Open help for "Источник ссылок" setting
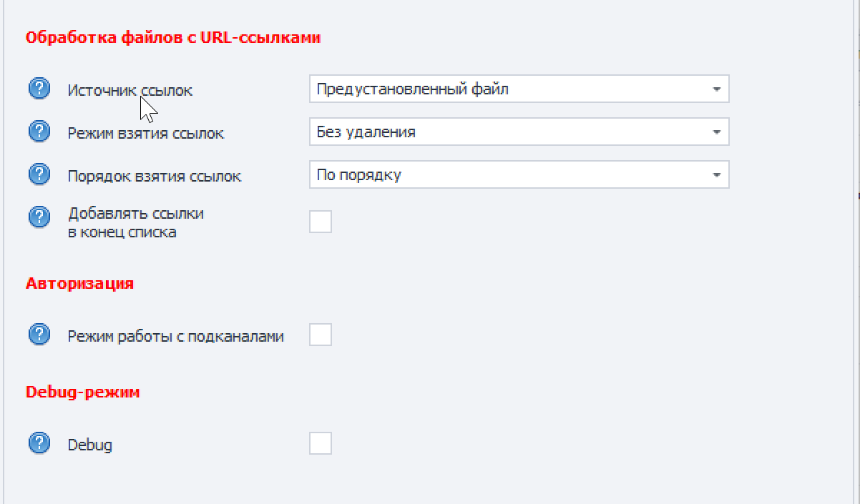 tap(39, 89)
